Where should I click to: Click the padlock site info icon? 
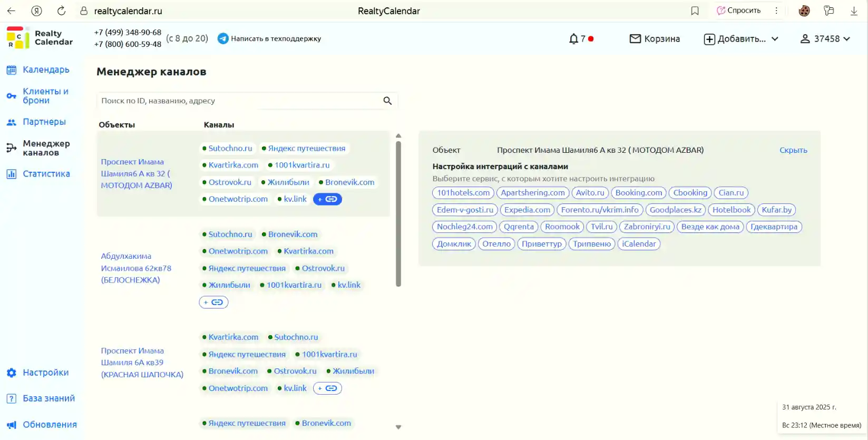point(84,11)
